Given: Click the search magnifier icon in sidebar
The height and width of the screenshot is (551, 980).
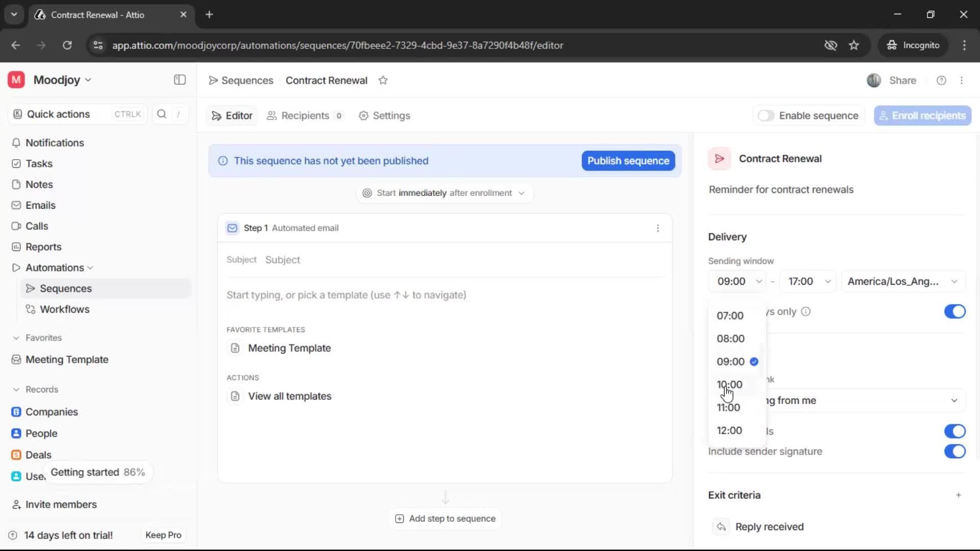Looking at the screenshot, I should 162,114.
